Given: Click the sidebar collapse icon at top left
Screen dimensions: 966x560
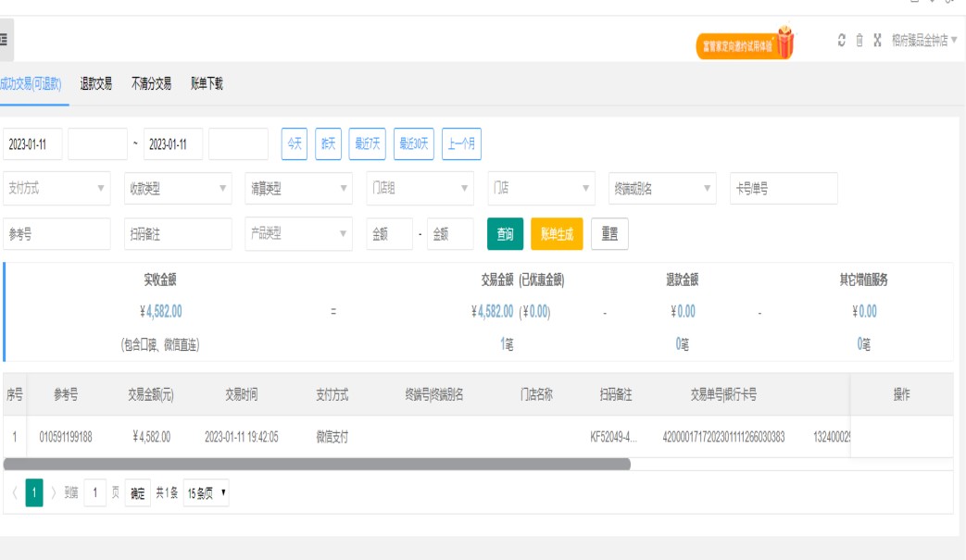Looking at the screenshot, I should click(5, 40).
